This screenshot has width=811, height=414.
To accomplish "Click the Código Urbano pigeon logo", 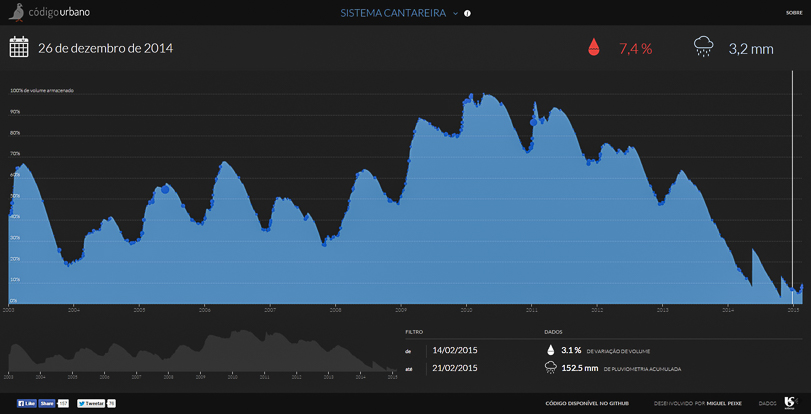I will point(16,13).
